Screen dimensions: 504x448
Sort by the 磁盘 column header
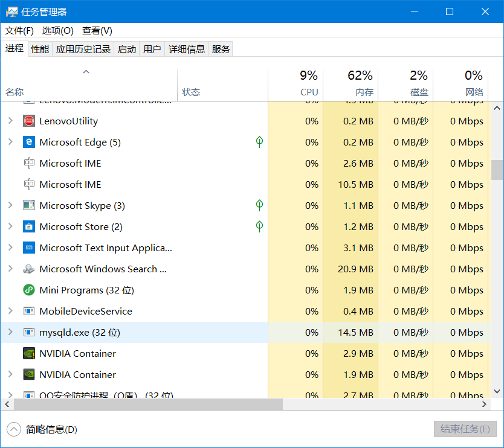pyautogui.click(x=405, y=85)
